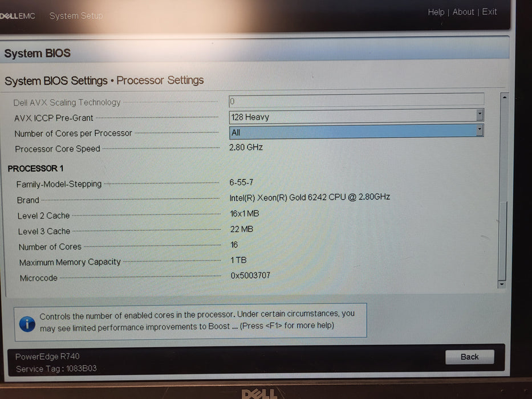Click the 16x1 MB value
This screenshot has height=399, width=532.
tap(245, 213)
